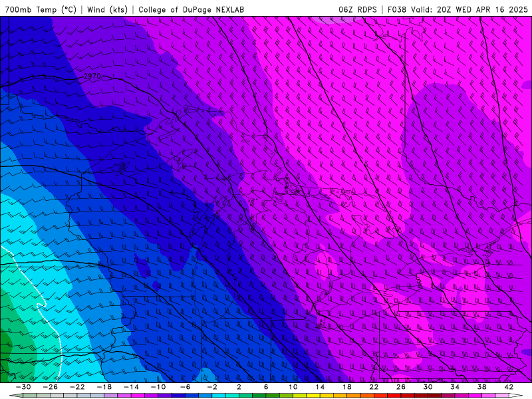Select the -14 temperature scale label
532x399 pixels.
click(131, 387)
